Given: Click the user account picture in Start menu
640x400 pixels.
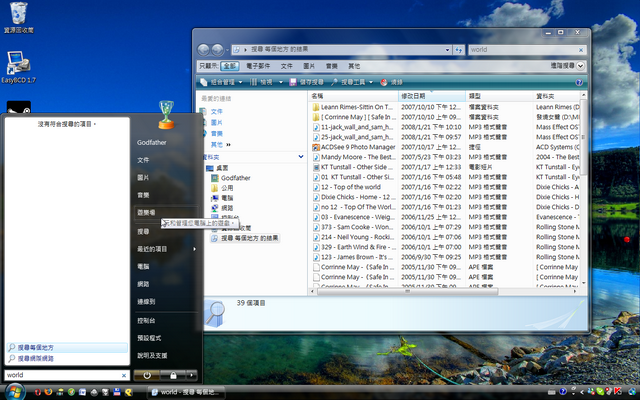Looking at the screenshot, I should click(x=166, y=114).
